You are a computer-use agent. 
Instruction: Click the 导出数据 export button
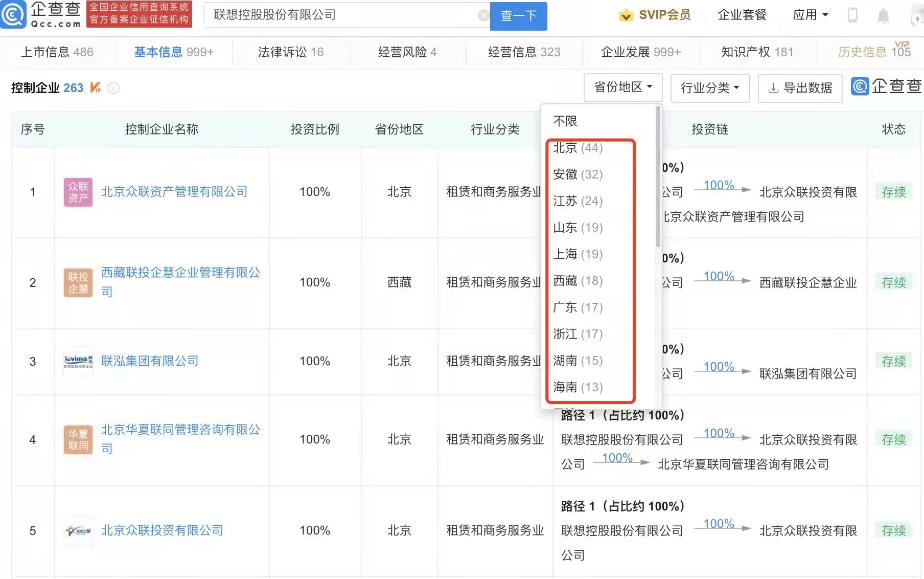coord(800,88)
